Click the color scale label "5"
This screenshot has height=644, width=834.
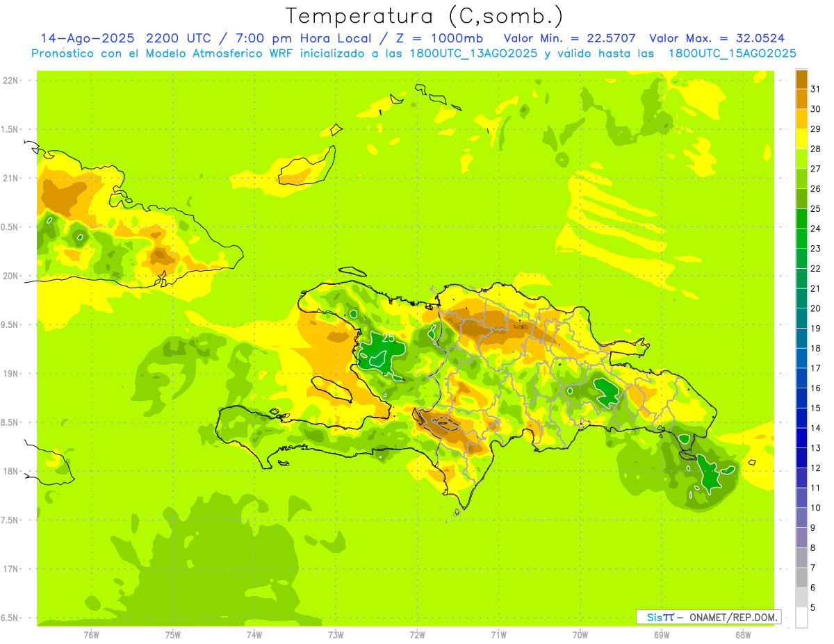[813, 607]
